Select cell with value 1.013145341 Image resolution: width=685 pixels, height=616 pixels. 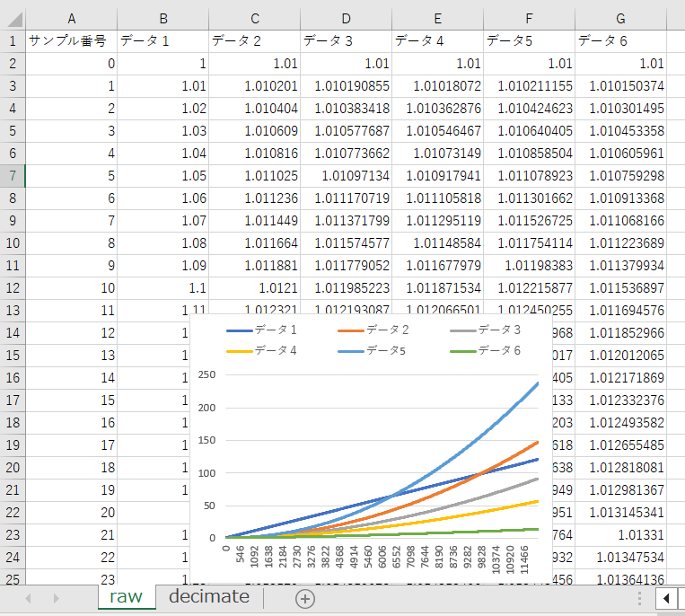tap(620, 513)
